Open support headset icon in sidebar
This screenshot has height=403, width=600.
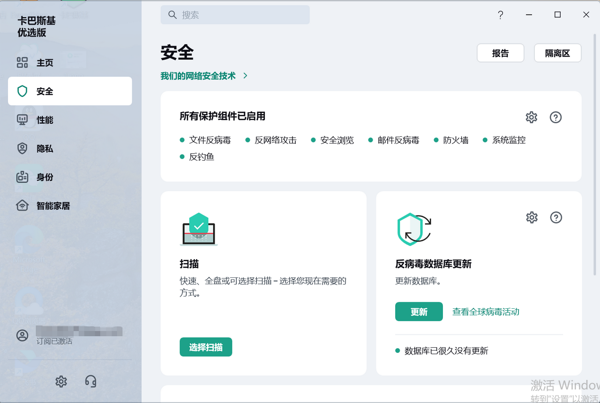tap(91, 381)
